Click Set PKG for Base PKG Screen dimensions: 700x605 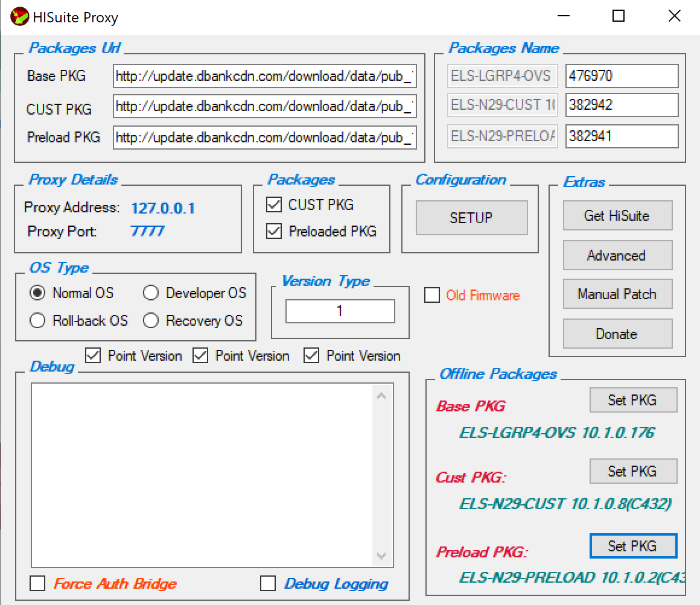tap(633, 400)
